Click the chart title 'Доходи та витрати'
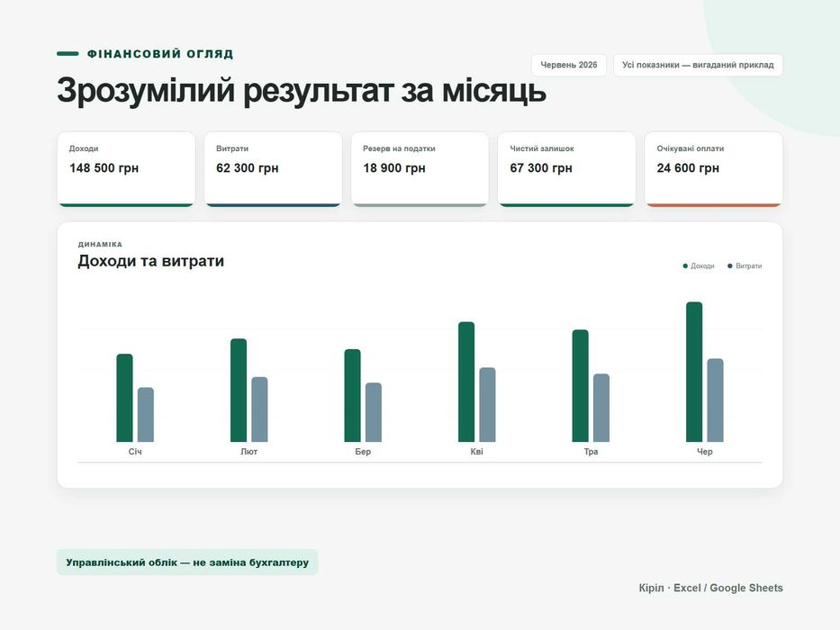The width and height of the screenshot is (840, 630). click(151, 261)
